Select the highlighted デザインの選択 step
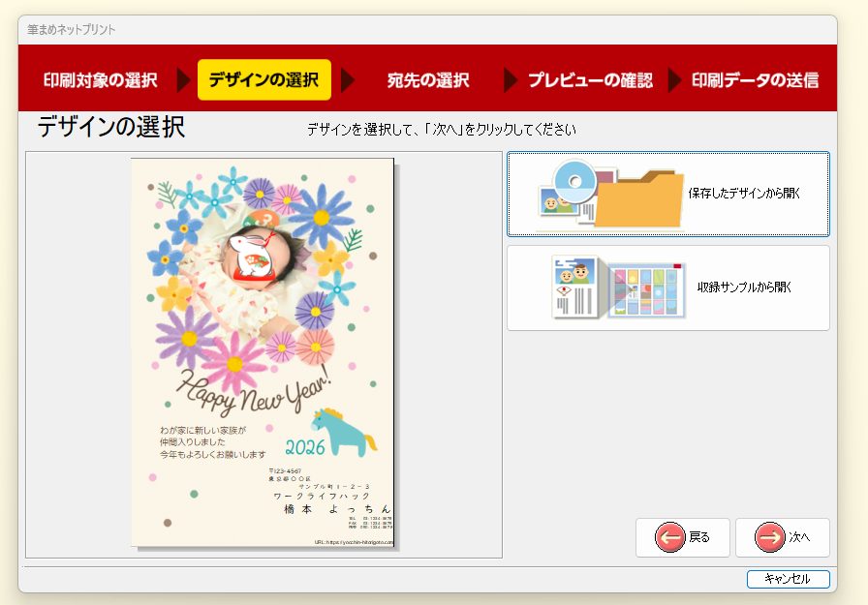 [263, 80]
